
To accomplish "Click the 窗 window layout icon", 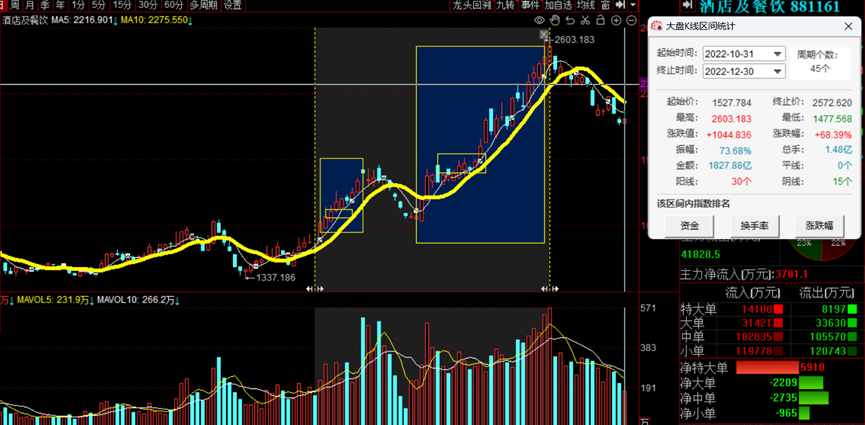I will point(606,5).
